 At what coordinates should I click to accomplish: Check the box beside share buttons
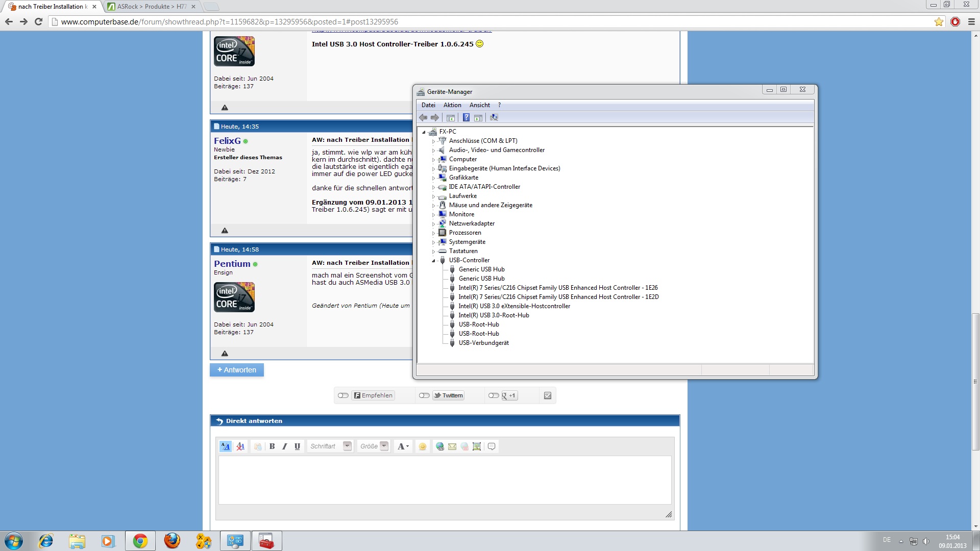(x=548, y=395)
